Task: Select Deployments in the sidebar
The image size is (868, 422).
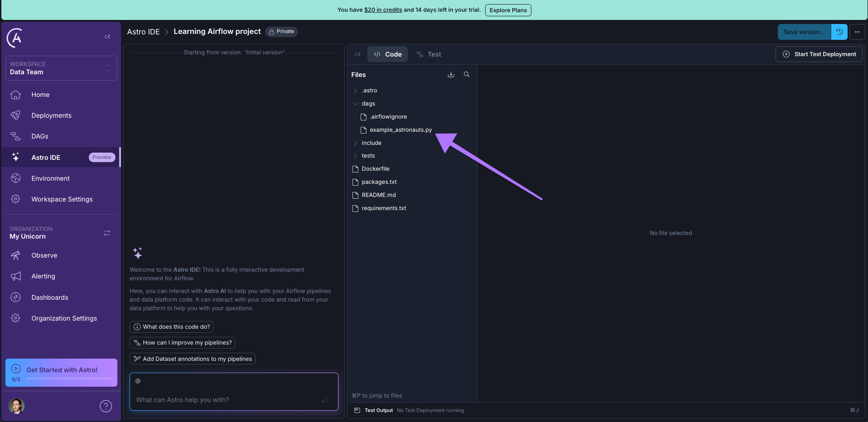Action: [51, 115]
